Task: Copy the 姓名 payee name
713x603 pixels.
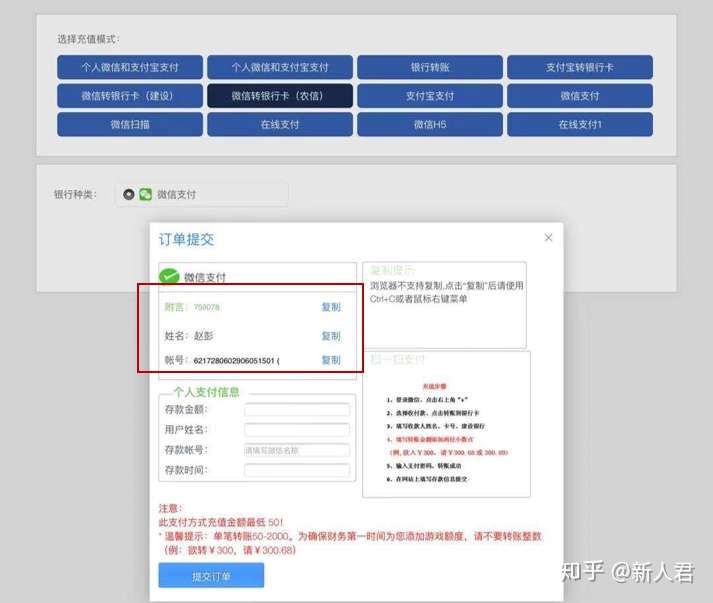Action: click(x=331, y=336)
